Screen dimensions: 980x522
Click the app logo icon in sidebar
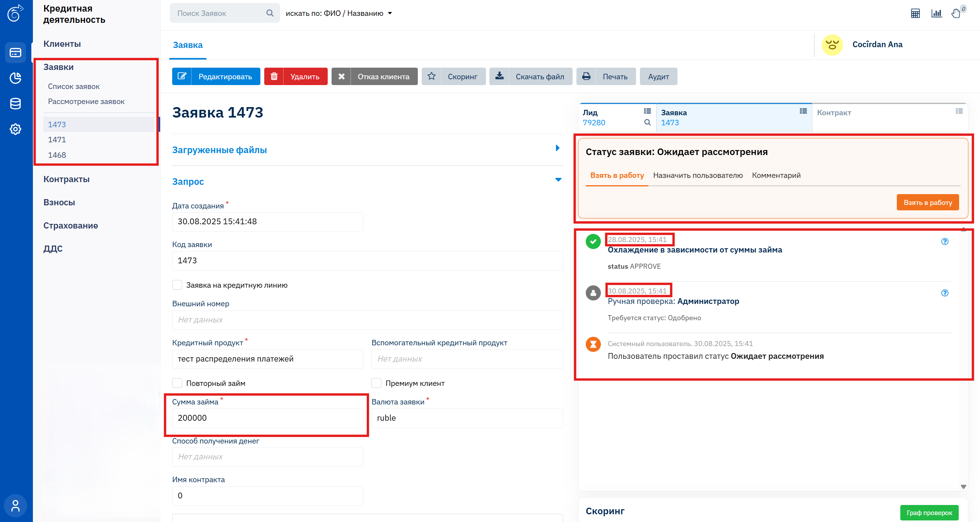pyautogui.click(x=15, y=13)
